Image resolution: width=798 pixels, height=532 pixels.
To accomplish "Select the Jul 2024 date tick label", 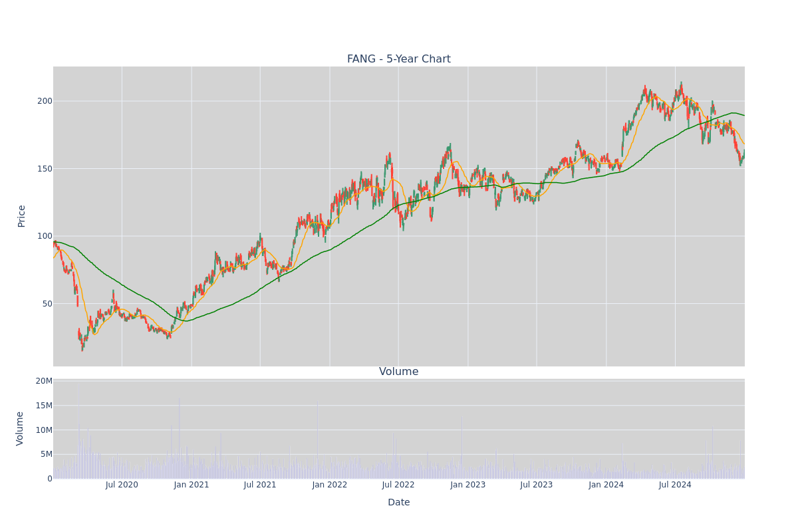I will coord(675,485).
